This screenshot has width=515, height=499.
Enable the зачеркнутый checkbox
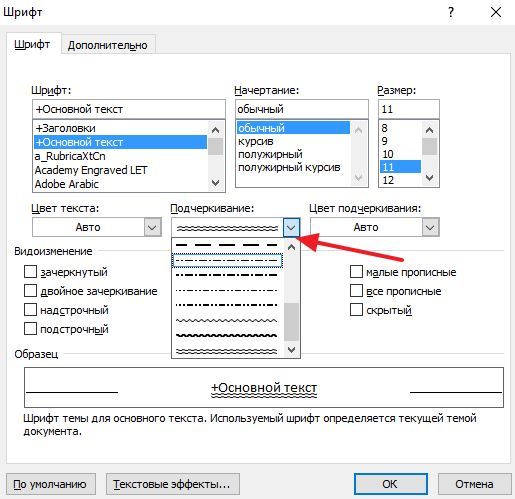tap(30, 272)
